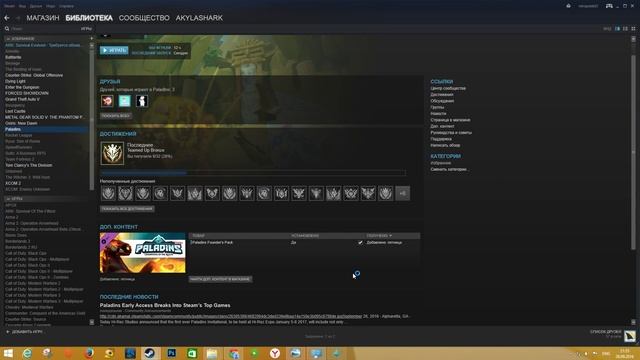Click ПОКАЗАТЬ ВСЕХ under friends
This screenshot has width=640, height=360.
[116, 116]
